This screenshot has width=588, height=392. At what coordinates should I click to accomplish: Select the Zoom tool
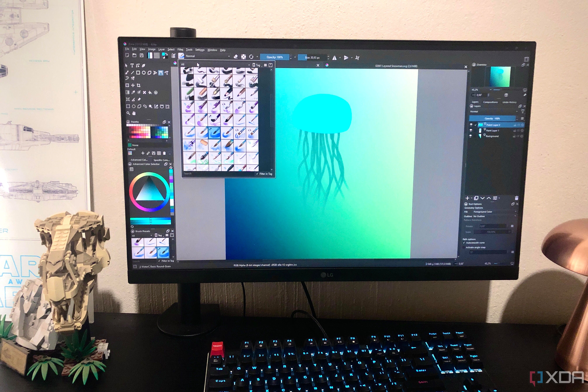[x=128, y=113]
